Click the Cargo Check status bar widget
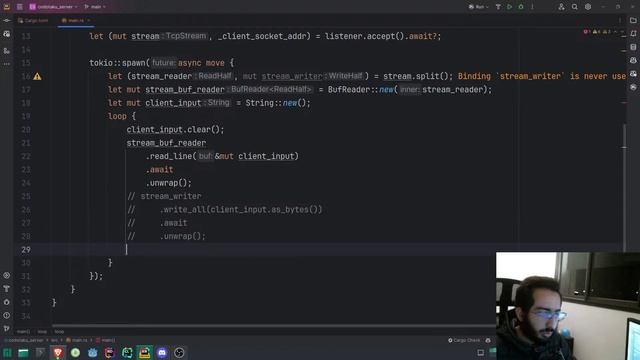The height and width of the screenshot is (360, 640). click(464, 340)
